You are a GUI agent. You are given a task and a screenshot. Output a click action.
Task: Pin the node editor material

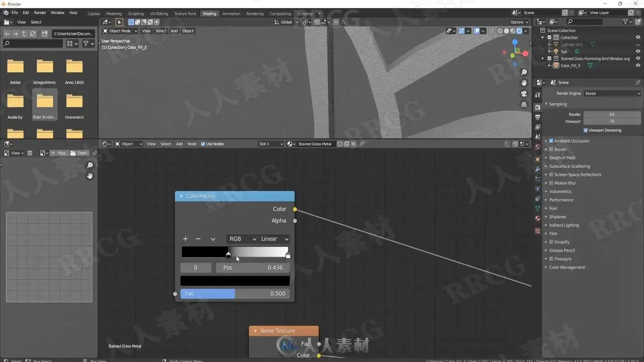(x=362, y=144)
